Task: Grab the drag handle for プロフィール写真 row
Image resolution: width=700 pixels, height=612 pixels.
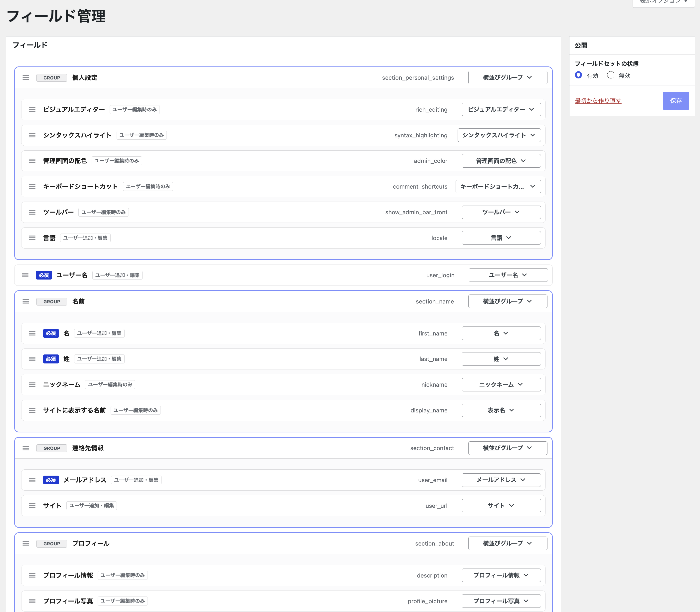Action: tap(32, 601)
